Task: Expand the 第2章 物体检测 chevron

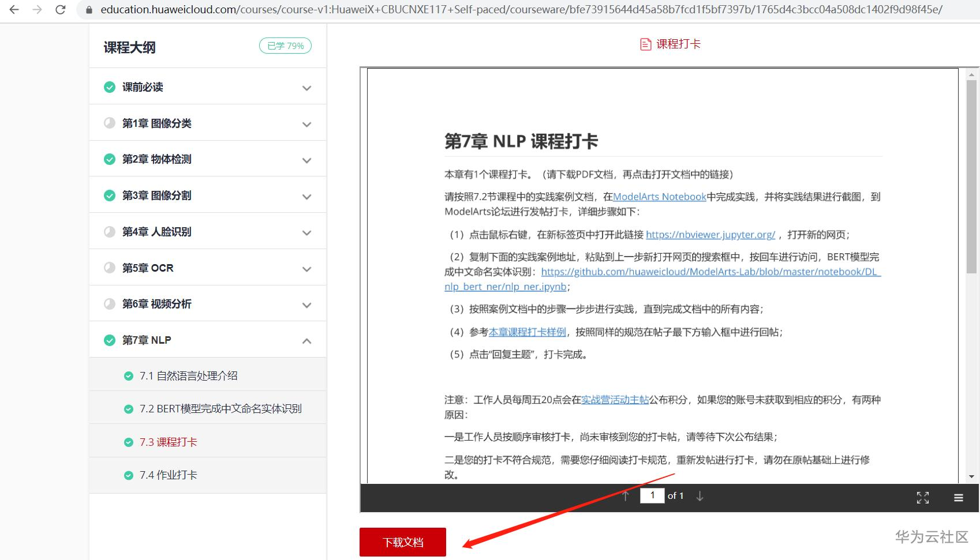Action: click(307, 160)
